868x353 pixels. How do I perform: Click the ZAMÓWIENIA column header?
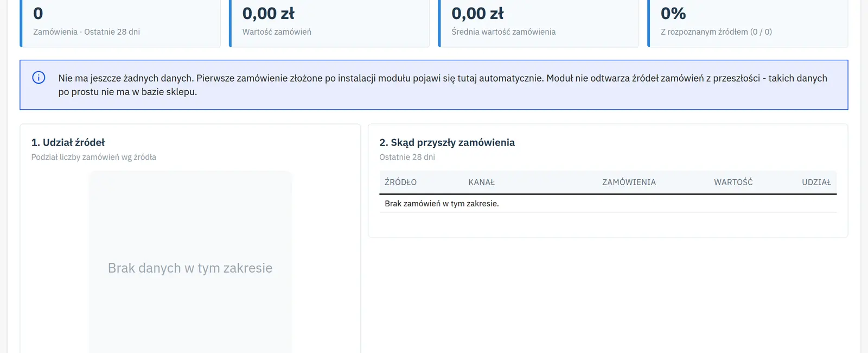[x=629, y=182]
